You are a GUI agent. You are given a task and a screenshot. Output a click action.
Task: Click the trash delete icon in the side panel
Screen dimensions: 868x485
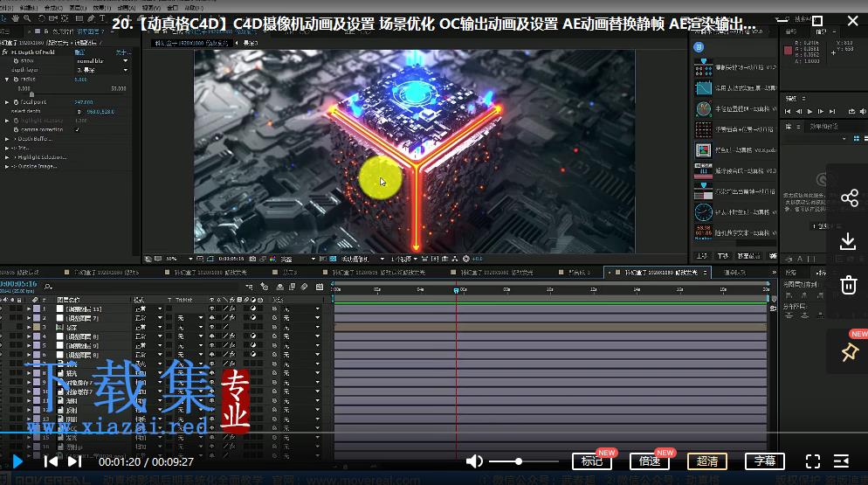[849, 285]
